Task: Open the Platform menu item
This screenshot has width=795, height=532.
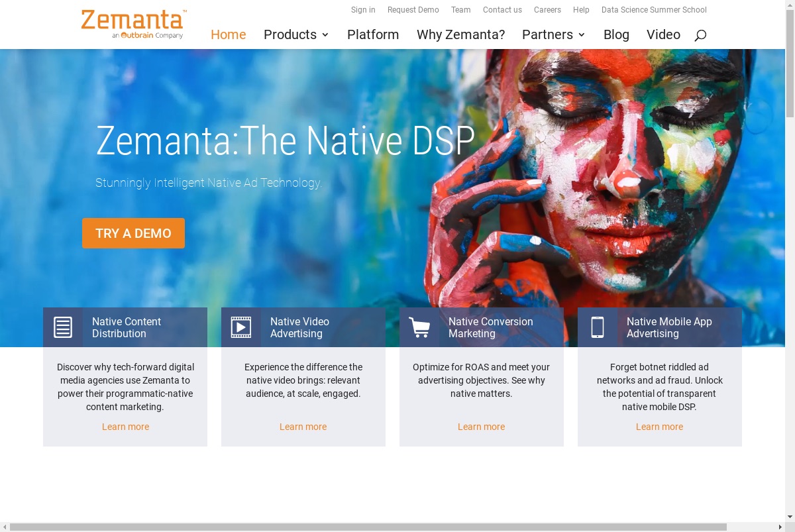Action: [x=373, y=34]
